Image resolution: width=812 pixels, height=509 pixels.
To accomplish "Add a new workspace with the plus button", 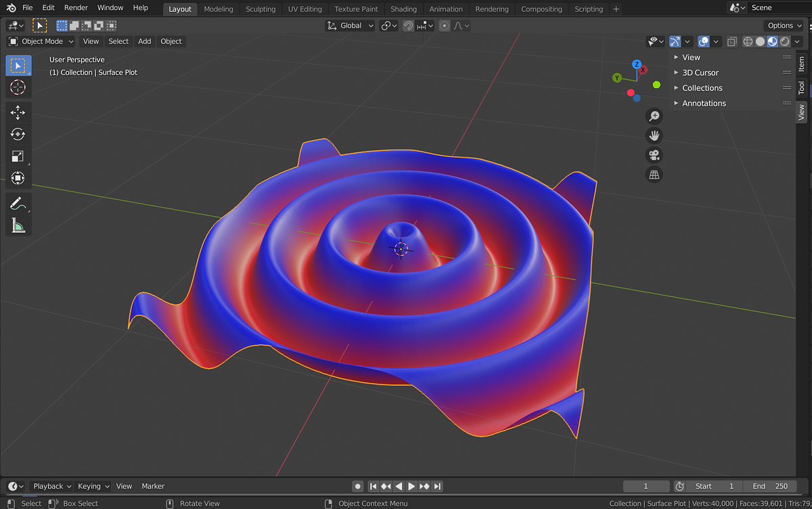I will 614,9.
